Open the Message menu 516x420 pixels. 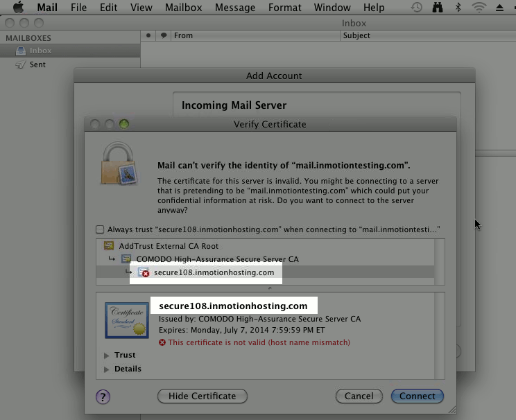[x=235, y=7]
